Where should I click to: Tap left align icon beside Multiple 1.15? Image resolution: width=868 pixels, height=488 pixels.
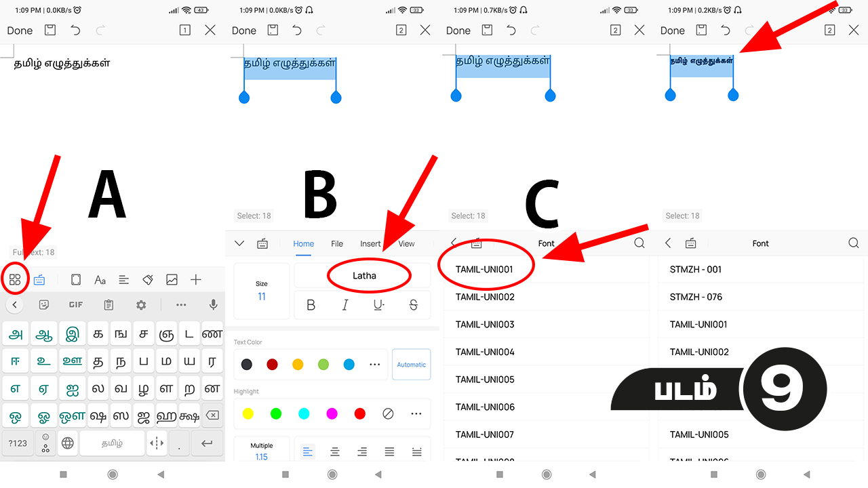click(308, 451)
